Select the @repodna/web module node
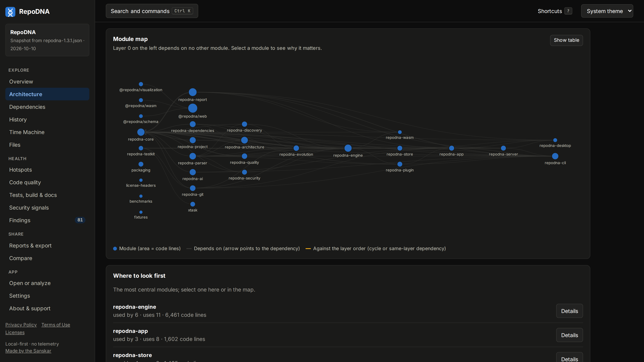Viewport: 644px width, 362px height. 192,108
